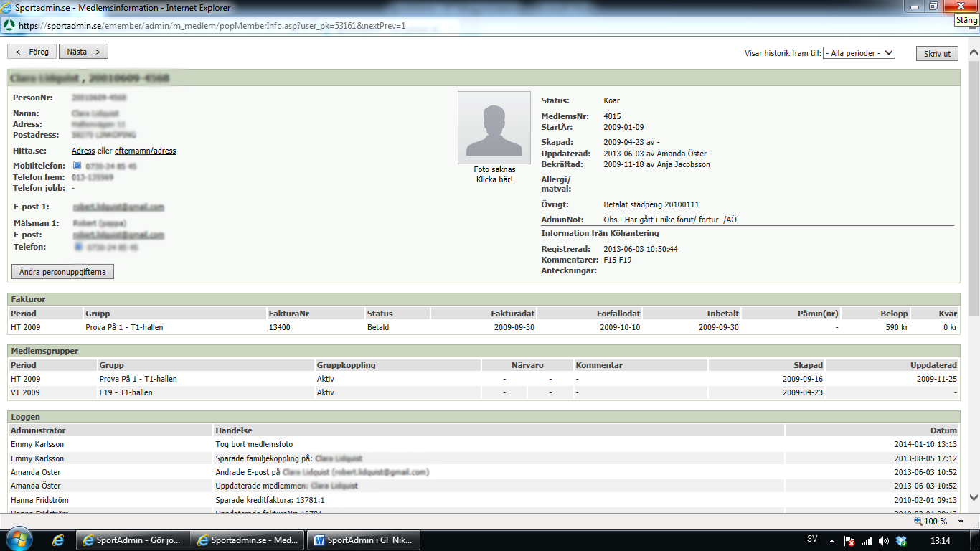The image size is (980, 551).
Task: Click the scrollbar down arrow
Action: (x=974, y=497)
